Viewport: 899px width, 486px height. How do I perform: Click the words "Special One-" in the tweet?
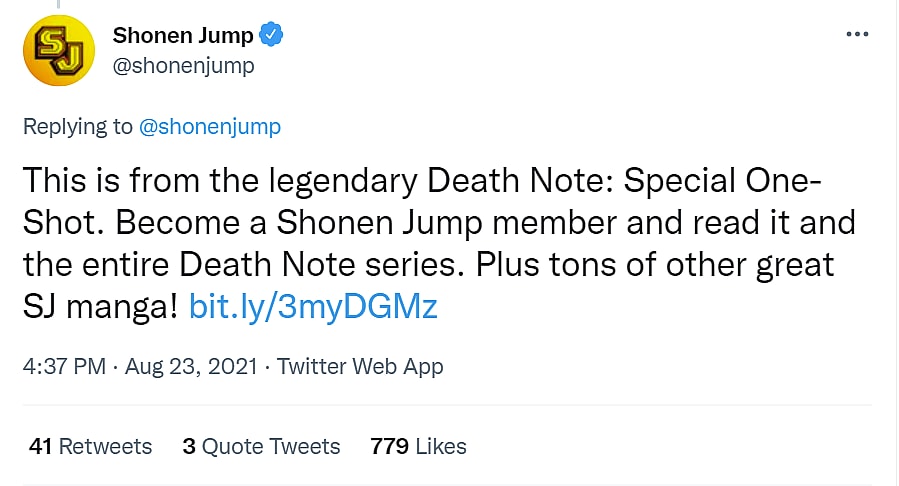click(721, 181)
